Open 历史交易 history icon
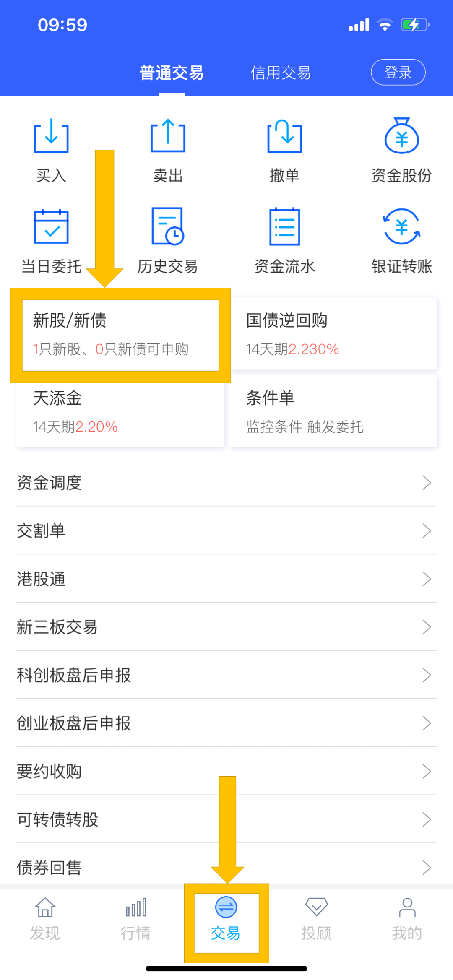Screen dimensions: 453x980 point(168,227)
